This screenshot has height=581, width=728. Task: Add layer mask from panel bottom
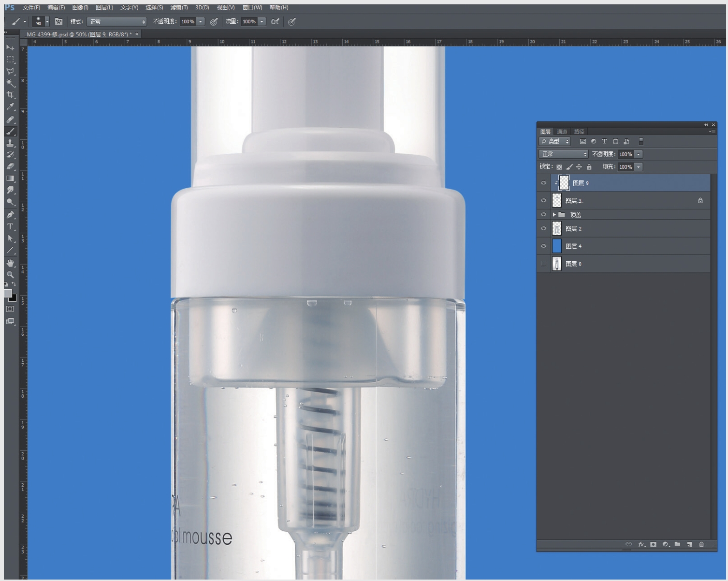pos(653,544)
